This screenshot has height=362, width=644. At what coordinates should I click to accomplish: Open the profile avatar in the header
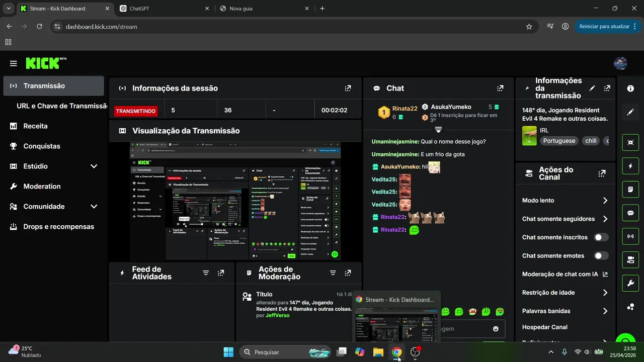pyautogui.click(x=620, y=63)
